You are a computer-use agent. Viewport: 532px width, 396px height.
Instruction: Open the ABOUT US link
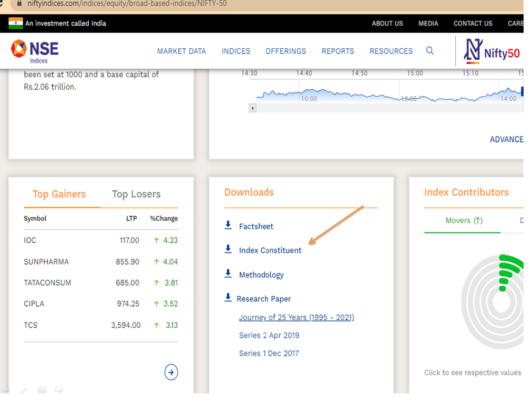pyautogui.click(x=387, y=24)
